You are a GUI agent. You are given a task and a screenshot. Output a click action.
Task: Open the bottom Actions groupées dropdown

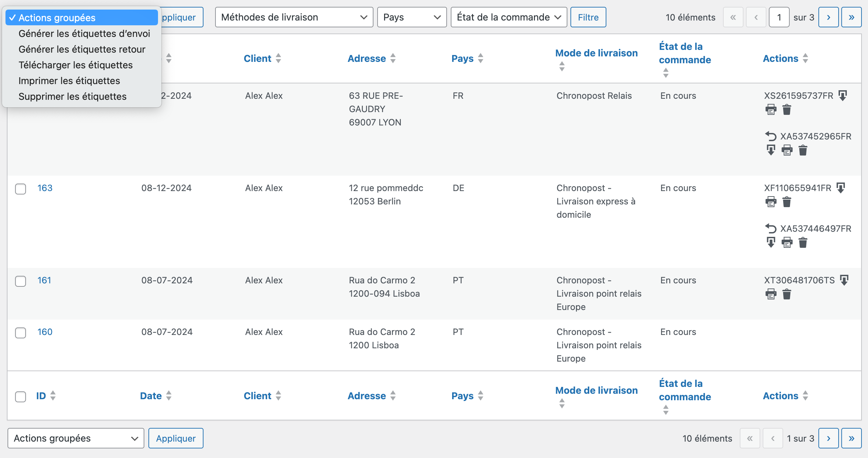point(76,438)
